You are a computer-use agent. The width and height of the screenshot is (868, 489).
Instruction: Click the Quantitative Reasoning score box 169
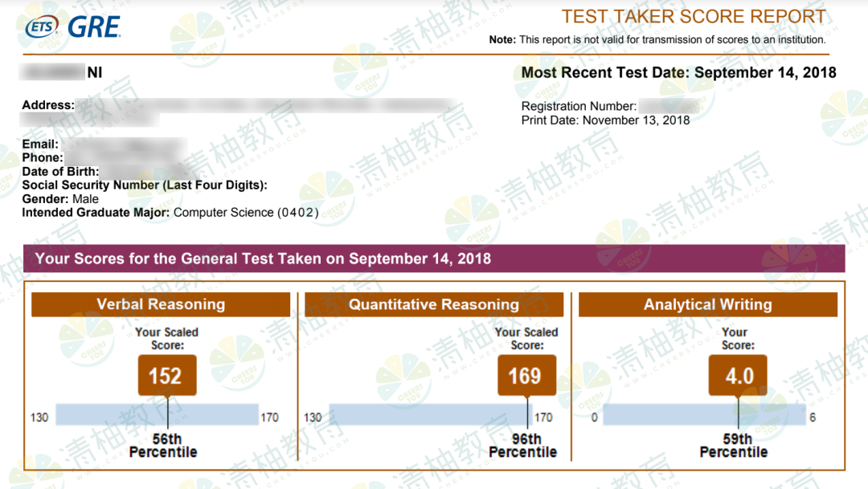527,376
